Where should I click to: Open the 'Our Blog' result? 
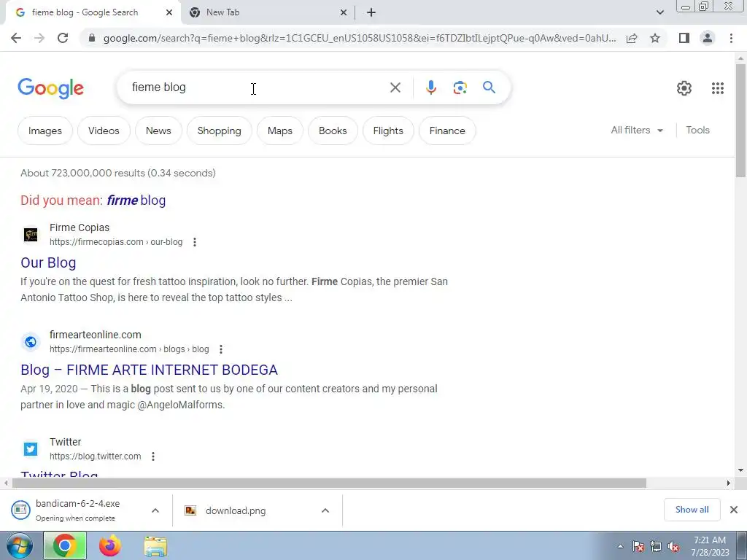(x=48, y=262)
